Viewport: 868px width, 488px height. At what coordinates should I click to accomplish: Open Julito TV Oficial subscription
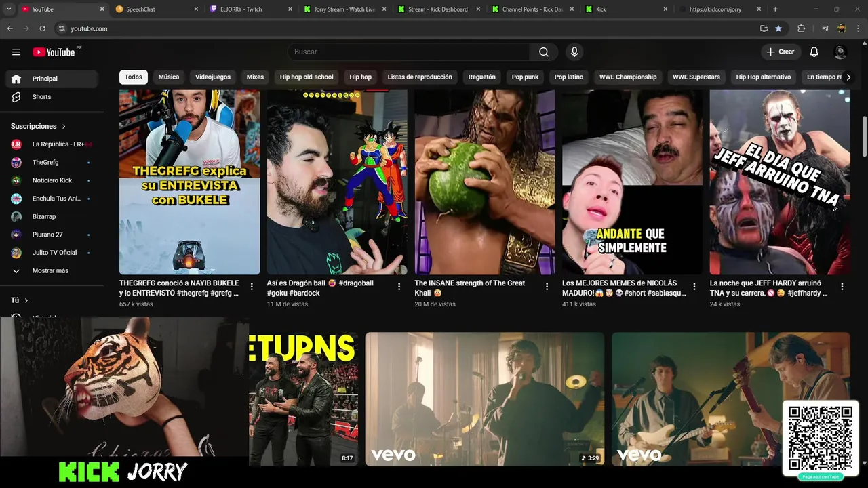point(52,253)
